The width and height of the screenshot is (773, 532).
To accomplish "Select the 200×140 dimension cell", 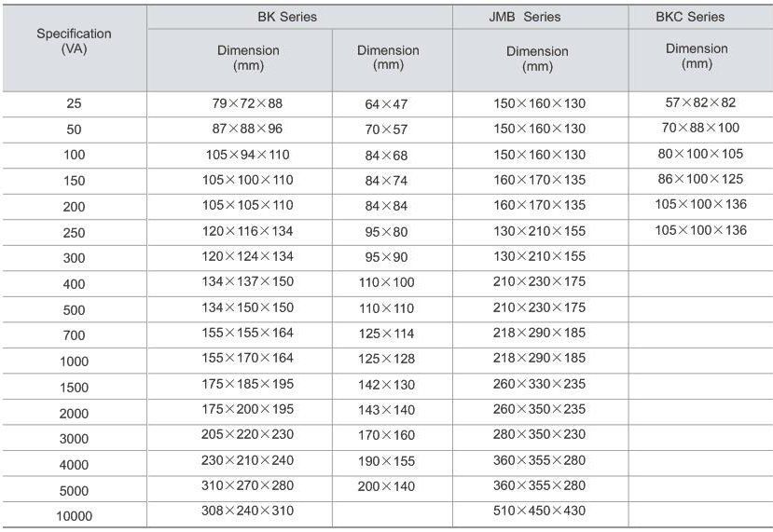I will pos(388,485).
